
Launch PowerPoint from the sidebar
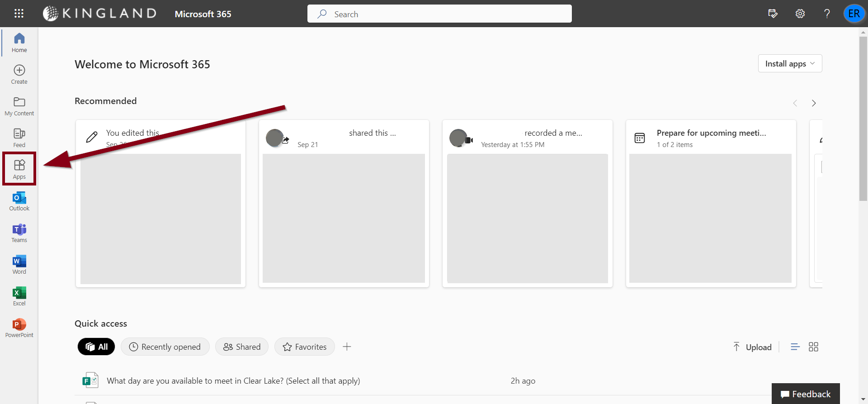click(19, 328)
